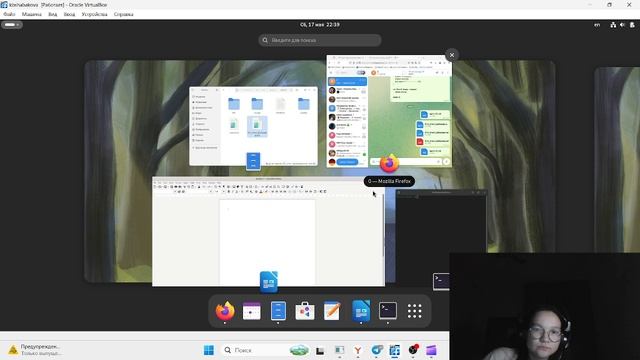Open the Устройства menu
Screen dimensions: 640x360
94,14
